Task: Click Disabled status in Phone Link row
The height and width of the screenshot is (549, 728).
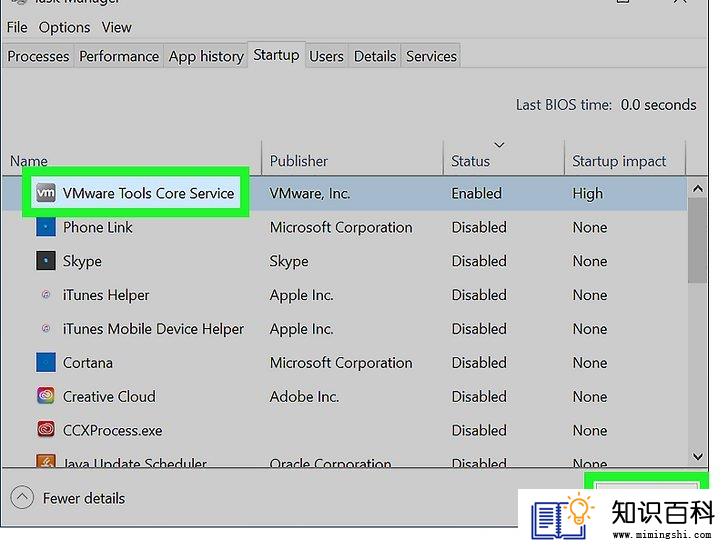Action: click(x=479, y=227)
